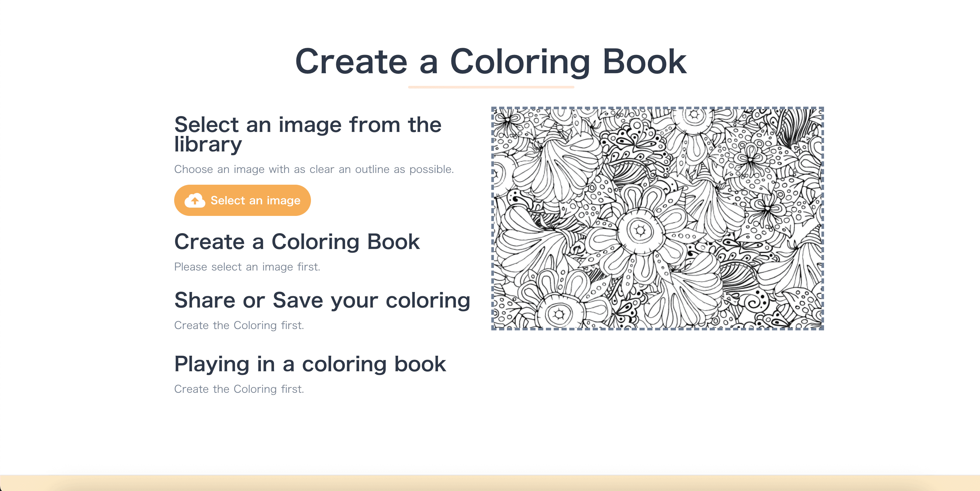Click the Playing in a coloring book heading
This screenshot has width=980, height=491.
coord(310,364)
